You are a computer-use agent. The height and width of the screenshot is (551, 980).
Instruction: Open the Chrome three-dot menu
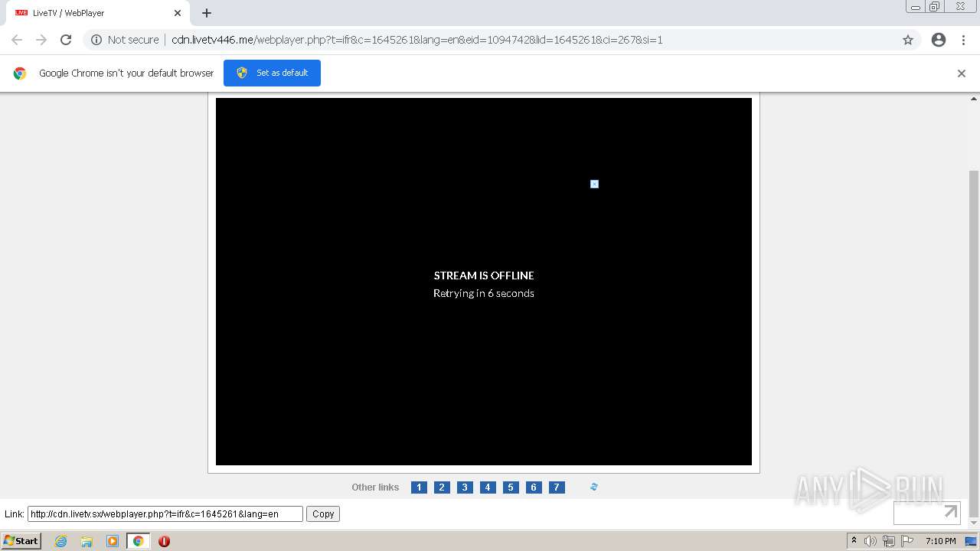coord(963,40)
